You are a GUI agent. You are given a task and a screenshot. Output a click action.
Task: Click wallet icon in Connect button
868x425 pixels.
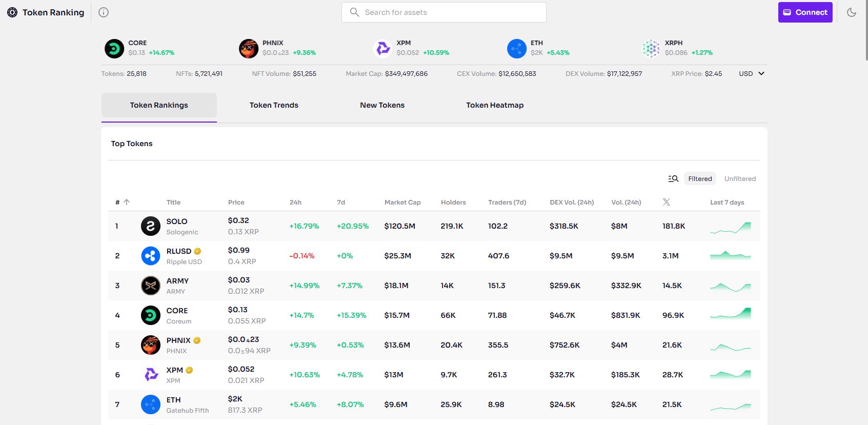point(787,12)
